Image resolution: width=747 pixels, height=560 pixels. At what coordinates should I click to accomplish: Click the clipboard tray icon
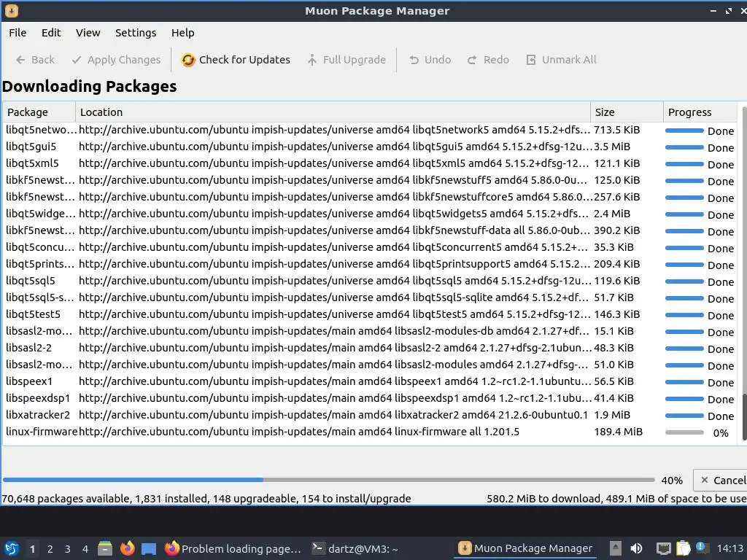click(683, 548)
